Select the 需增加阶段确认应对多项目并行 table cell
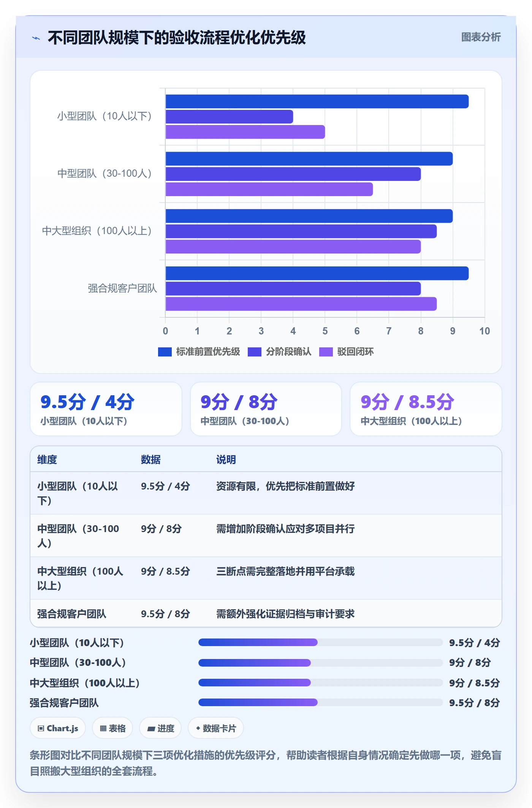 tap(285, 529)
